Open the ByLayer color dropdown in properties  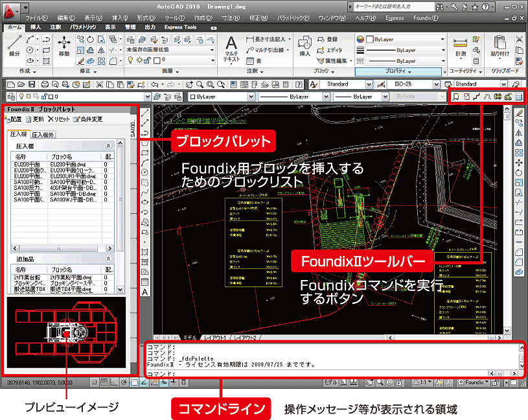coord(402,39)
